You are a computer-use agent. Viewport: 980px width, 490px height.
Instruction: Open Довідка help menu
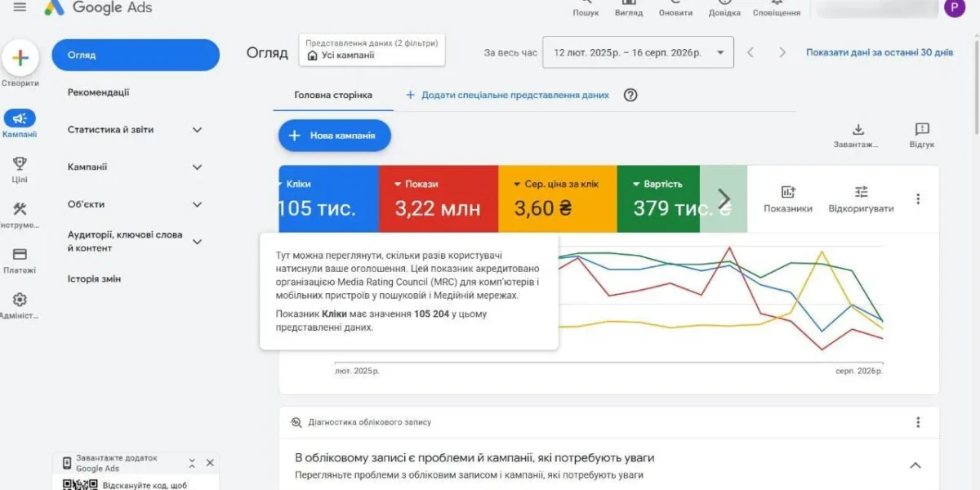[x=724, y=8]
